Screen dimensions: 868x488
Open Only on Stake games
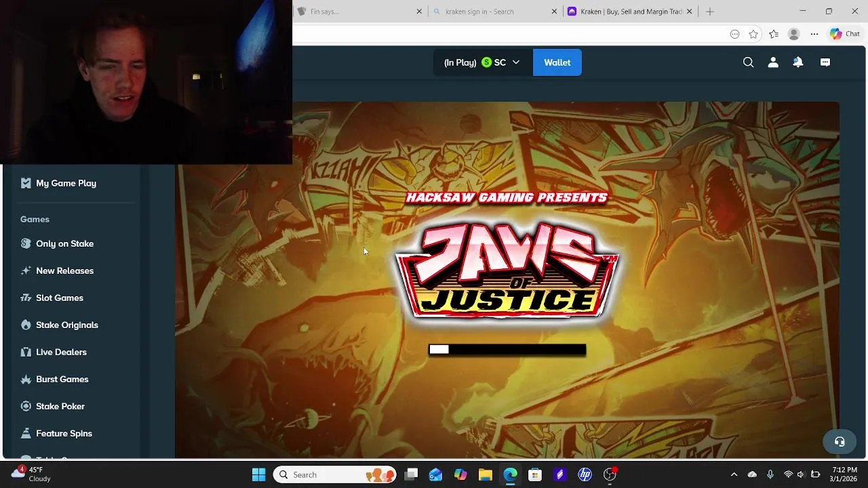[64, 243]
